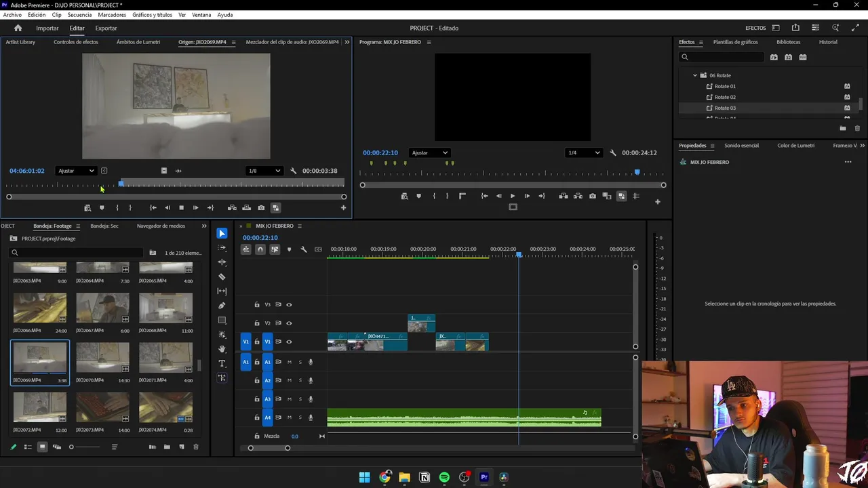Go to Importar workspace
The width and height of the screenshot is (868, 488).
click(47, 28)
